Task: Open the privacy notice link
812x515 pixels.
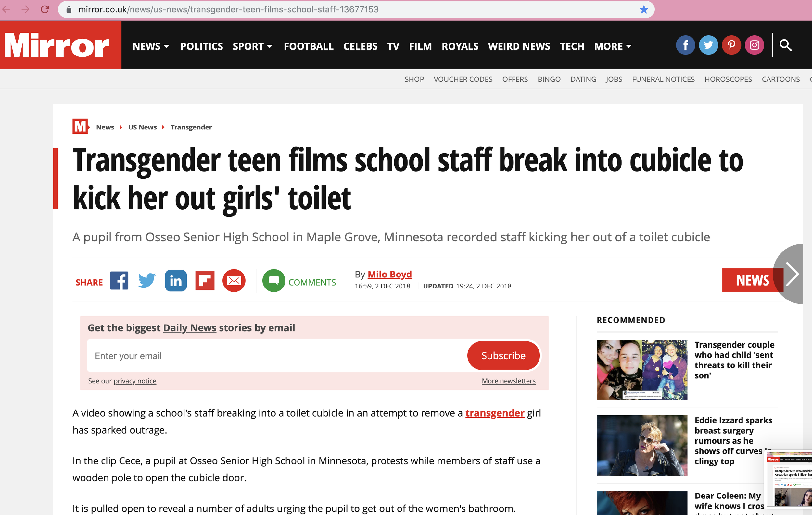Action: tap(134, 381)
